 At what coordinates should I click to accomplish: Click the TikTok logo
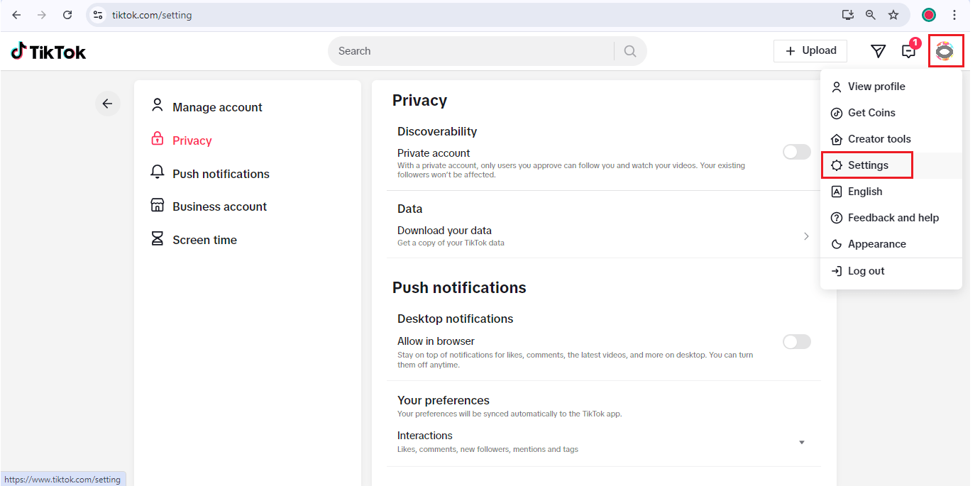(48, 51)
